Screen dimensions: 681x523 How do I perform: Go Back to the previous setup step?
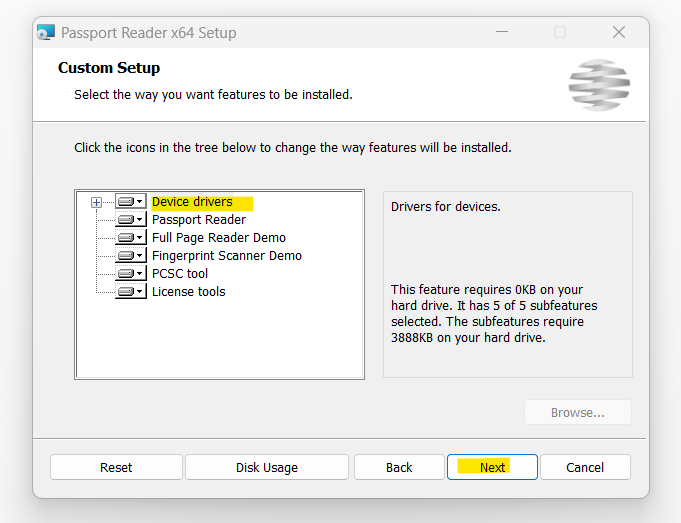399,467
